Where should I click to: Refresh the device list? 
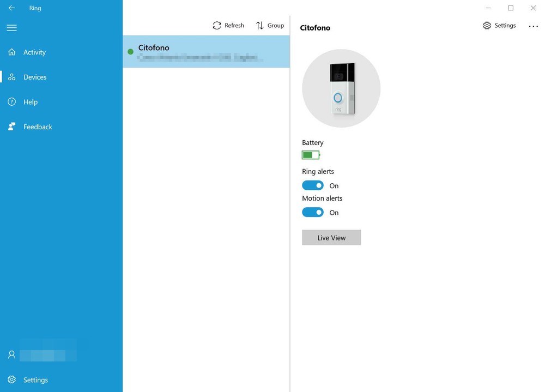pos(228,26)
